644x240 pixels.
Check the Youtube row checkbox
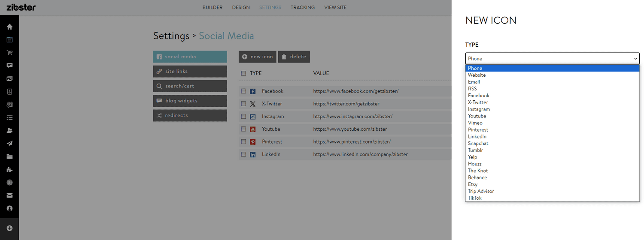tap(243, 129)
